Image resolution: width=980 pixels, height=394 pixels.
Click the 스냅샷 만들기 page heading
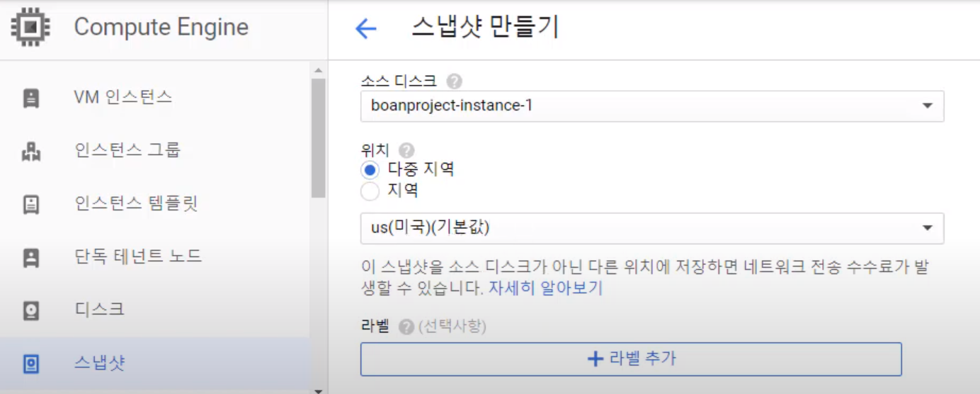click(x=485, y=28)
